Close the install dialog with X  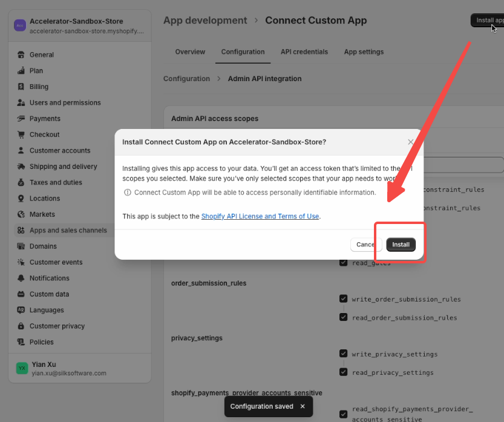pyautogui.click(x=410, y=142)
